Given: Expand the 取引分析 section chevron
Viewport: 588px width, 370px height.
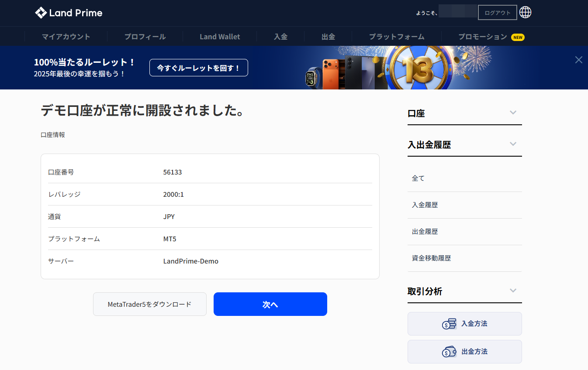Looking at the screenshot, I should point(513,291).
